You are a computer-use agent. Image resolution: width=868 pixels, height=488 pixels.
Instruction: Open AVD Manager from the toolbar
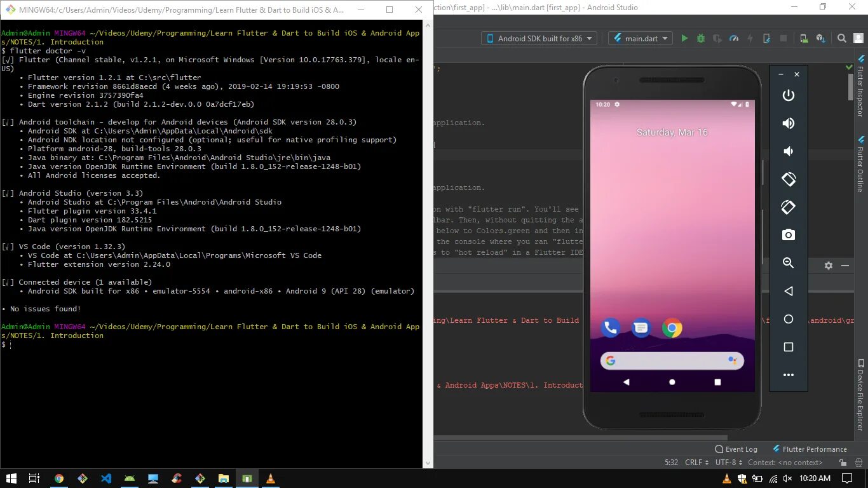click(x=804, y=38)
